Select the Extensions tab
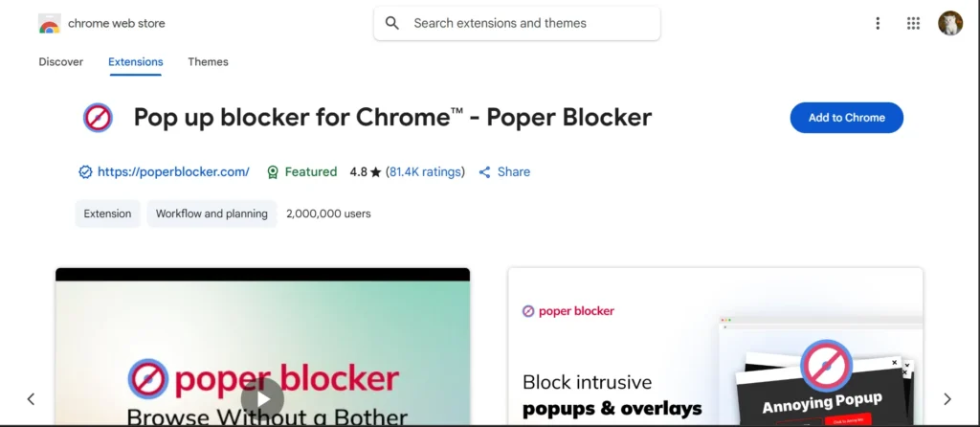The width and height of the screenshot is (980, 427). 135,62
